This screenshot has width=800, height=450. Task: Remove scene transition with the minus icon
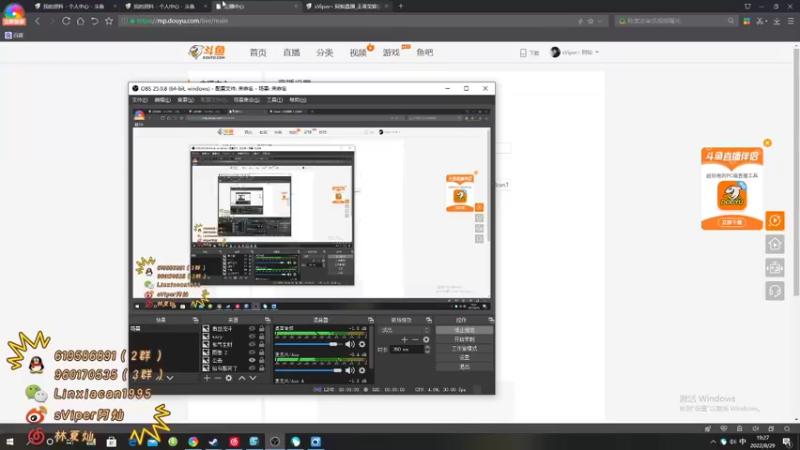point(415,339)
